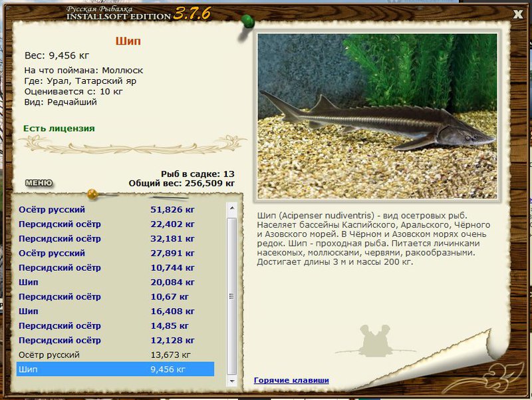Select Шип 16,408 кг row

(x=115, y=311)
